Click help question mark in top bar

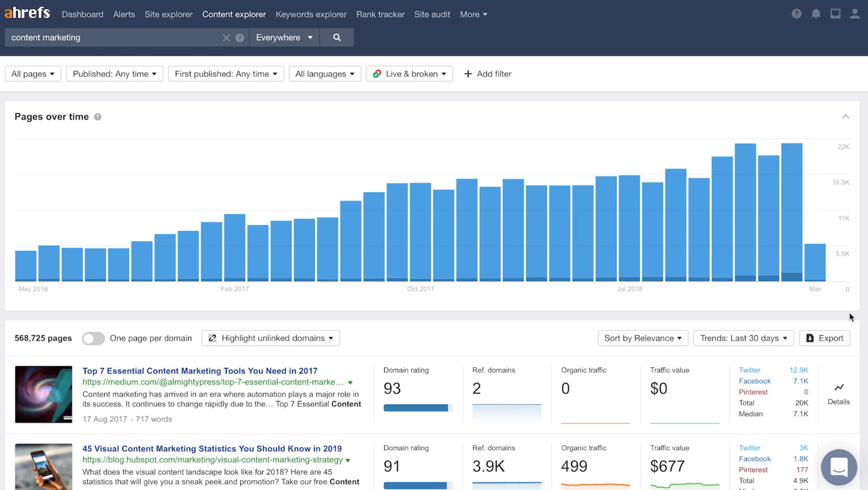[x=796, y=14]
